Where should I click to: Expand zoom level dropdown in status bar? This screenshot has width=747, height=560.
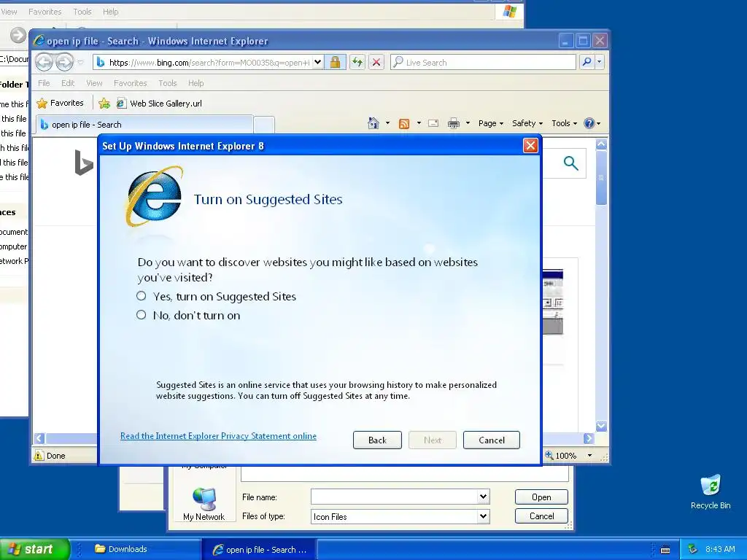coord(589,456)
